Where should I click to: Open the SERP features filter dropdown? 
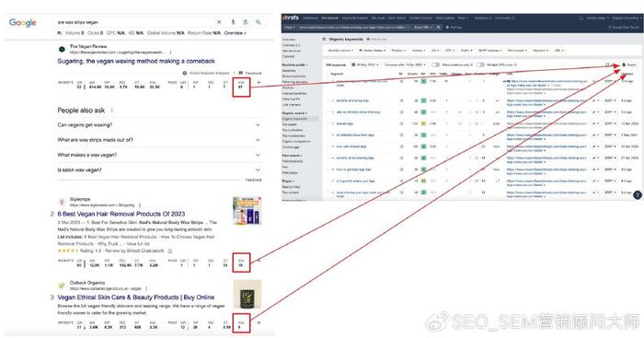[x=489, y=50]
